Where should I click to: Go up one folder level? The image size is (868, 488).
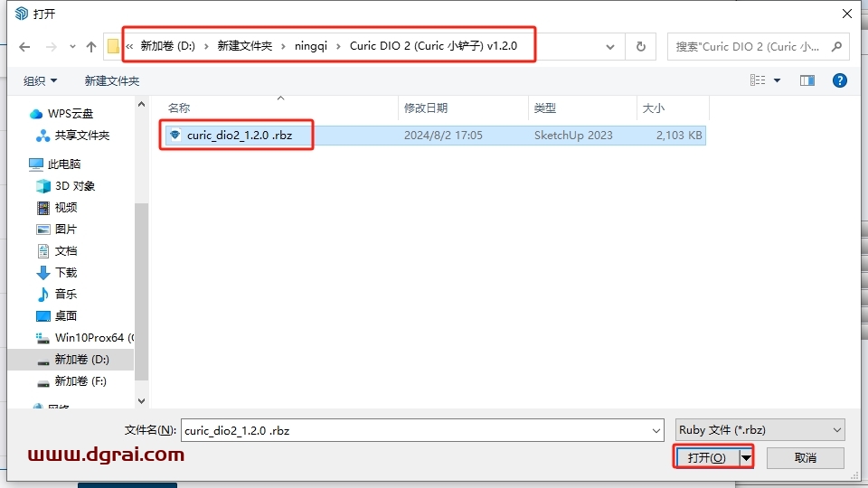91,47
